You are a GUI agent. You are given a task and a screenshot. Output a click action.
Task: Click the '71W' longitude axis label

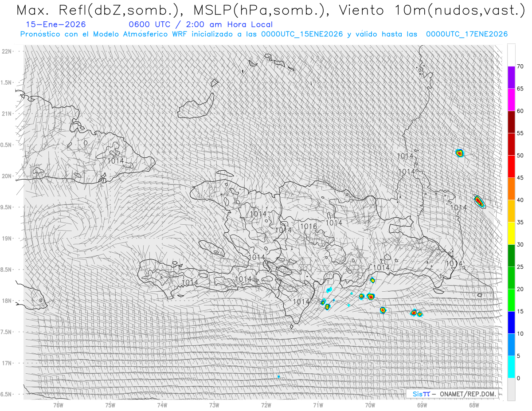pos(318,405)
